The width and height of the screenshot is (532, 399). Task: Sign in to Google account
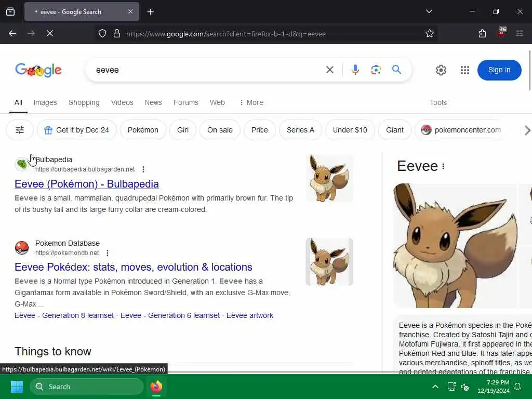click(499, 70)
